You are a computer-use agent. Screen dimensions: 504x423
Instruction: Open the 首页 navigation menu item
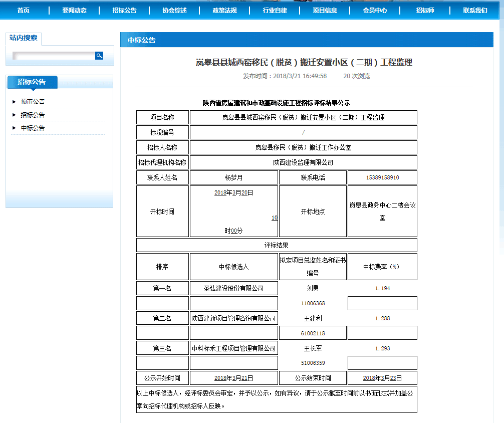[x=24, y=10]
